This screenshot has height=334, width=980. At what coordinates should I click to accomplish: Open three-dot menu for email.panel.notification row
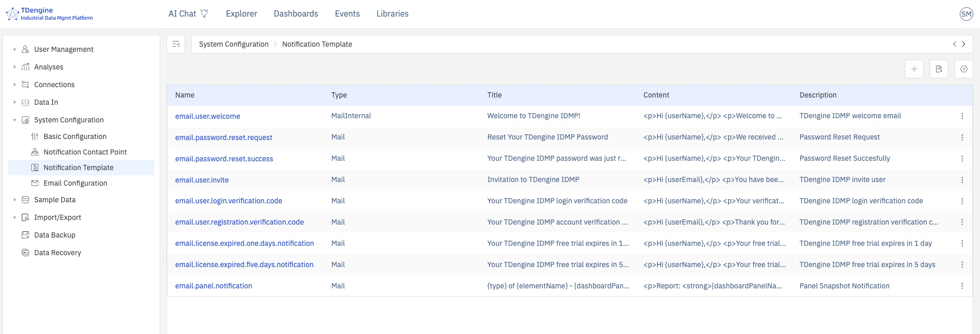[962, 286]
